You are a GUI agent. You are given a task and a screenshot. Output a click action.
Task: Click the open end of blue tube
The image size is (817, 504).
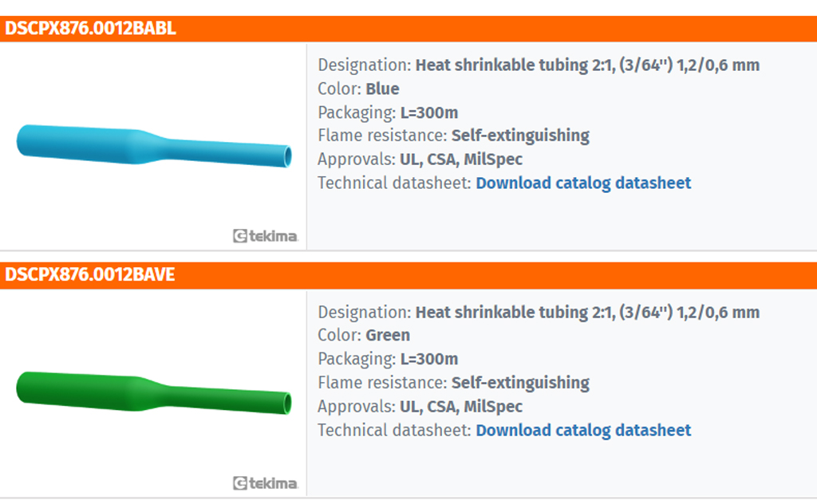[x=287, y=156]
